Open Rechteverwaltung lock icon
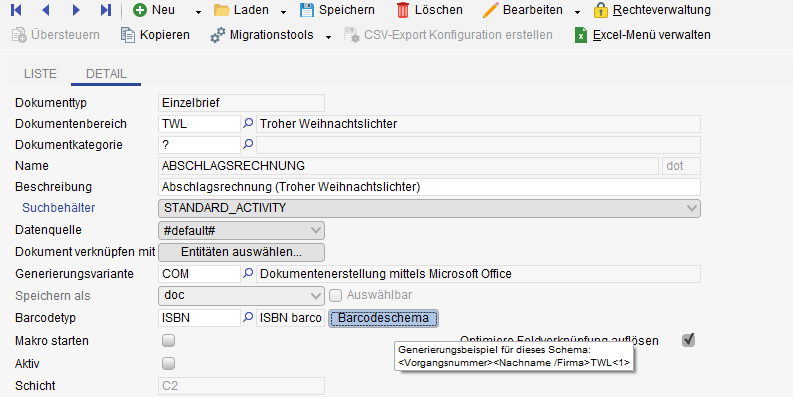The height and width of the screenshot is (397, 793). click(x=600, y=10)
